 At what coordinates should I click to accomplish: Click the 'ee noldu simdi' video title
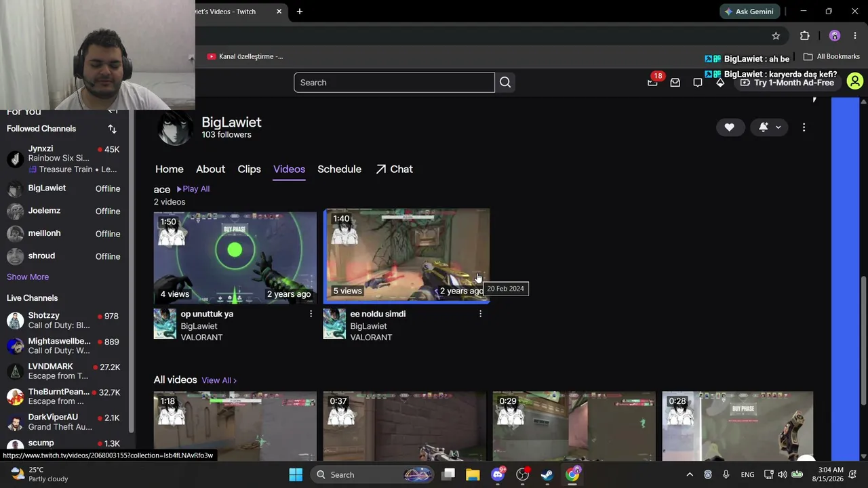(x=378, y=314)
